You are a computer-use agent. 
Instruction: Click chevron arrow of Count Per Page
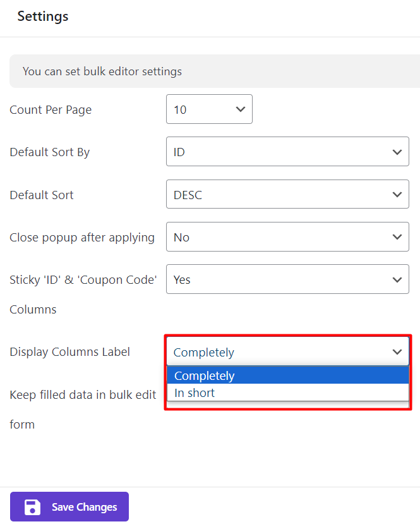coord(241,109)
